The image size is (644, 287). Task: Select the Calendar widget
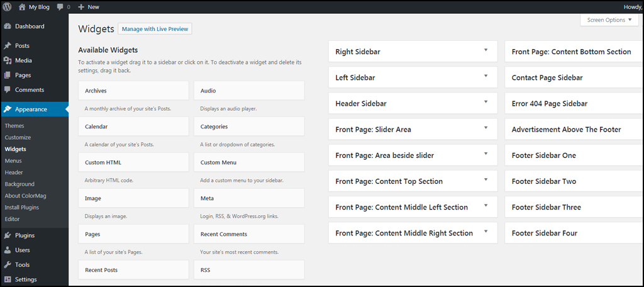tap(133, 127)
